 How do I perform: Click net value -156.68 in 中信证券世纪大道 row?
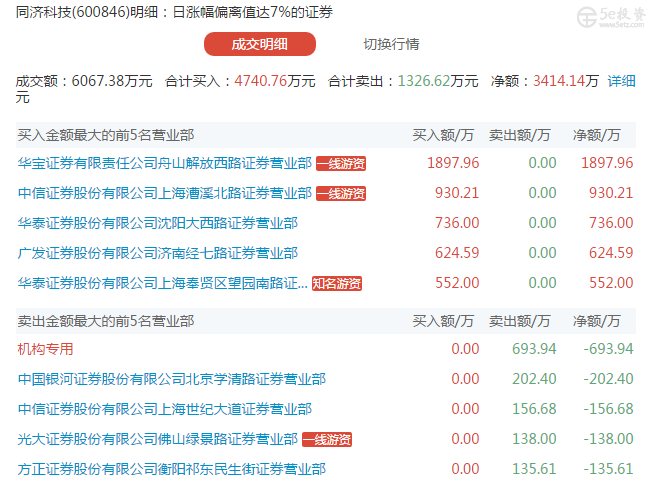(x=608, y=409)
